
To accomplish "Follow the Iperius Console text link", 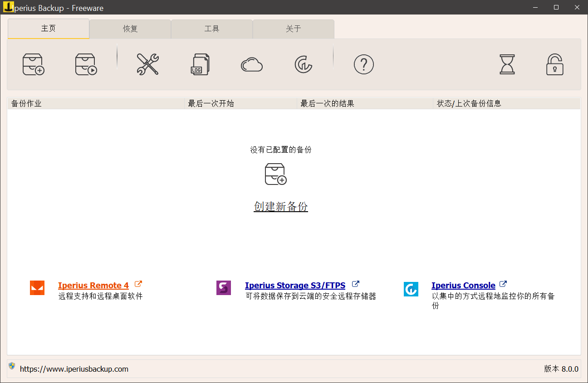I will (463, 286).
